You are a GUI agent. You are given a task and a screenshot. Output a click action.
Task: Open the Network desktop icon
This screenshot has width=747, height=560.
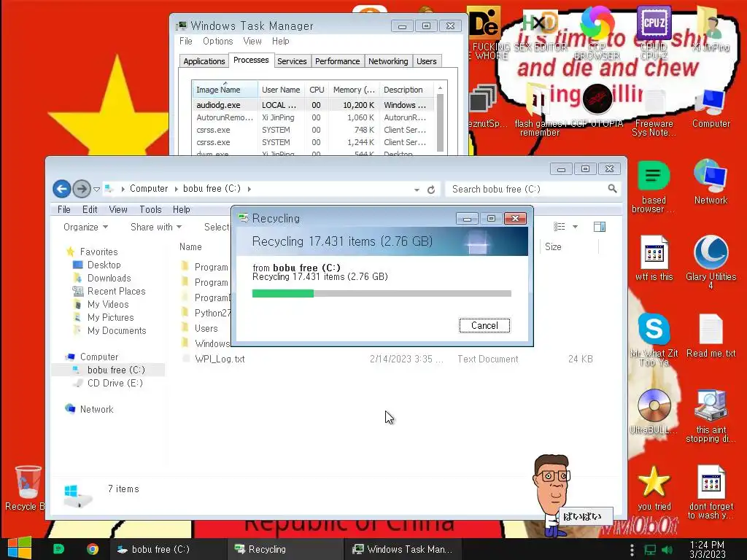711,182
